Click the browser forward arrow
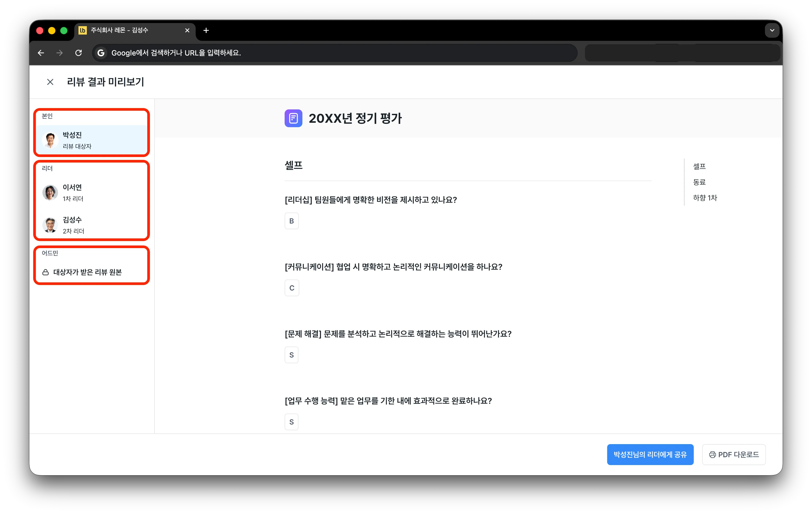The image size is (812, 514). pos(60,53)
